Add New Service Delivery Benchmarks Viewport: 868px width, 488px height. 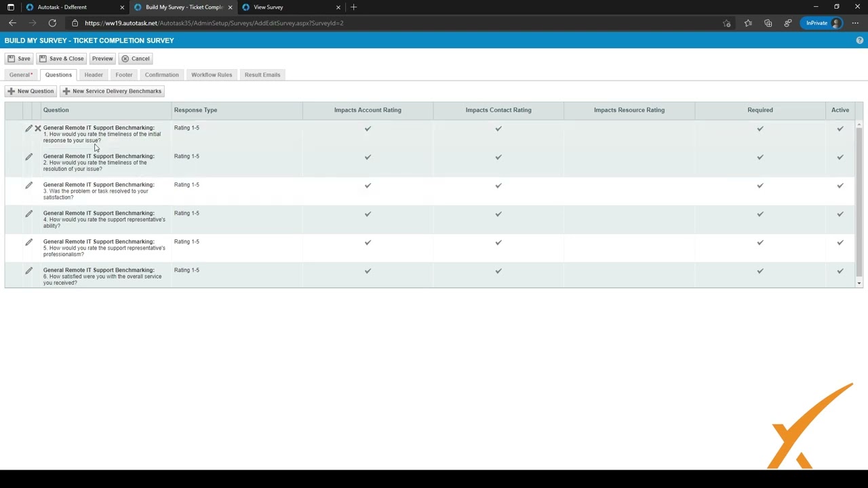[112, 91]
